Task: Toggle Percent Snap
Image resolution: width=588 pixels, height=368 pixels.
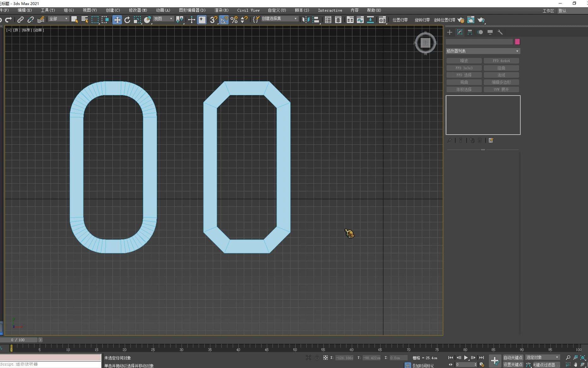Action: [x=234, y=20]
